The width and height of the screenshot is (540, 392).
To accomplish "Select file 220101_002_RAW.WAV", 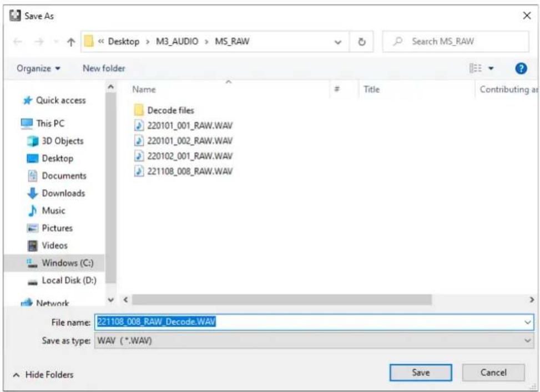I will click(x=190, y=141).
